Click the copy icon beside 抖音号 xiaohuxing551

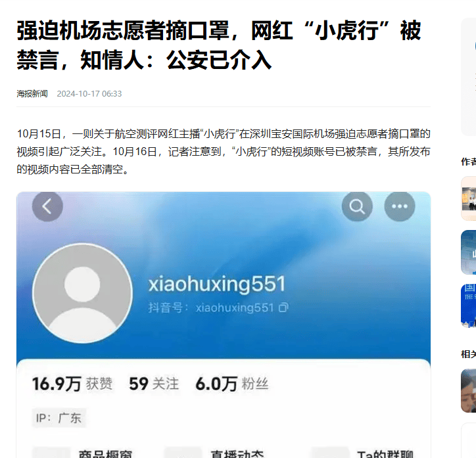pyautogui.click(x=283, y=308)
